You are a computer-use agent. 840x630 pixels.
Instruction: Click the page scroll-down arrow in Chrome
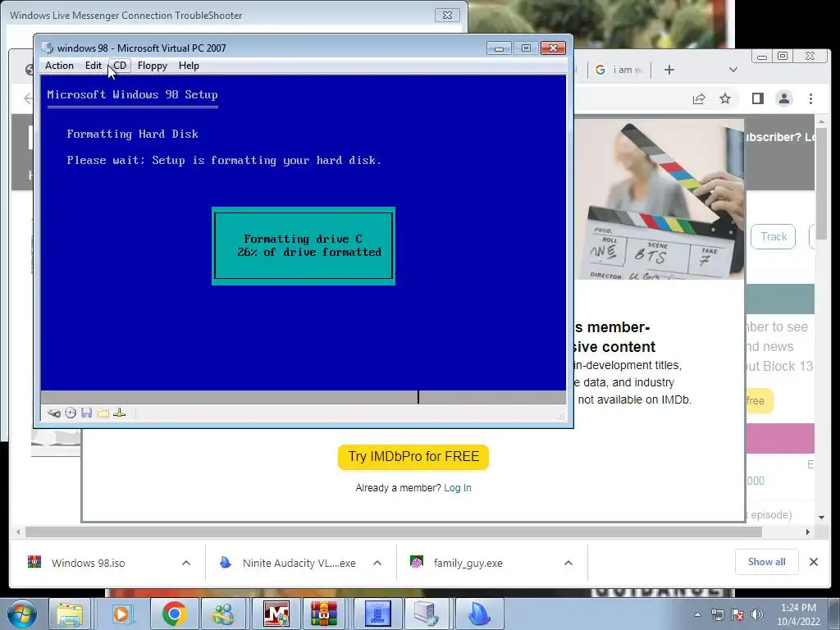pos(822,518)
